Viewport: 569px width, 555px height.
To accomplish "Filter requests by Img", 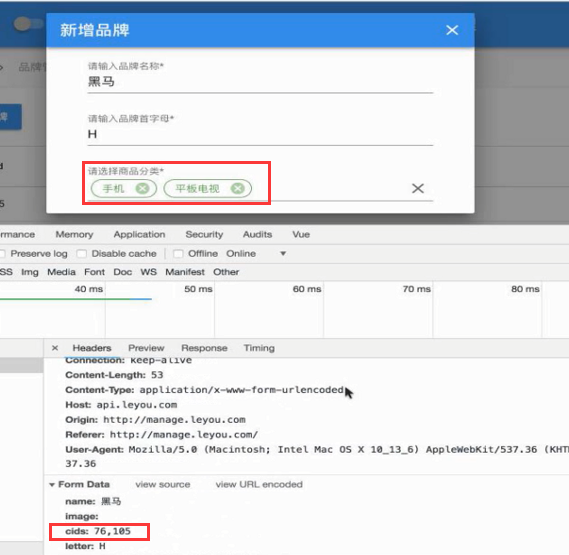I will tap(30, 272).
